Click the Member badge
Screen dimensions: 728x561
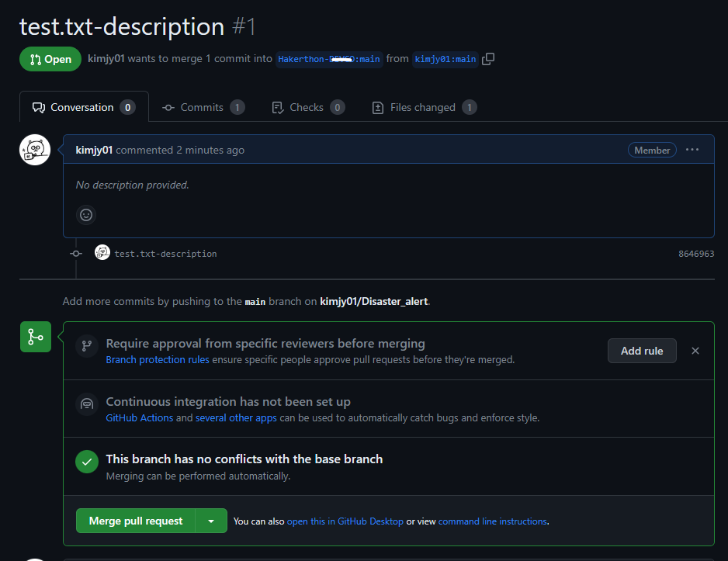pyautogui.click(x=652, y=150)
